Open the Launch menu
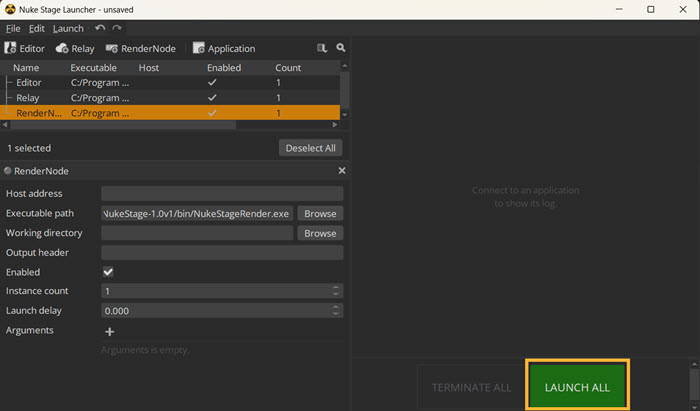 68,29
